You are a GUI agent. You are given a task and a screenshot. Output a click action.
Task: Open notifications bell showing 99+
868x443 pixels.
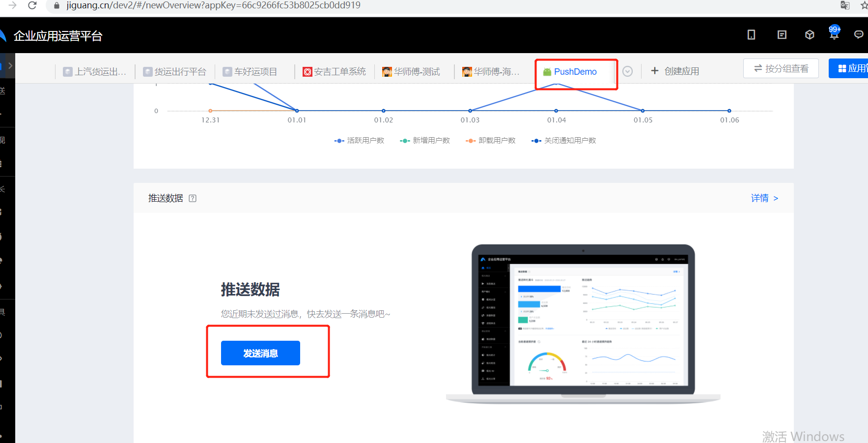click(x=834, y=34)
